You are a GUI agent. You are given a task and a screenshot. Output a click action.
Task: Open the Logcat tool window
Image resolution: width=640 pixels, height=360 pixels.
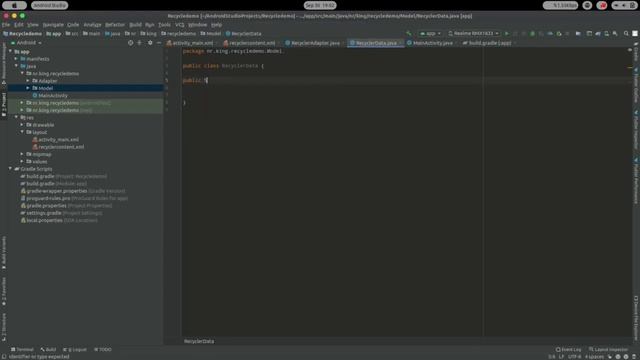pos(75,349)
